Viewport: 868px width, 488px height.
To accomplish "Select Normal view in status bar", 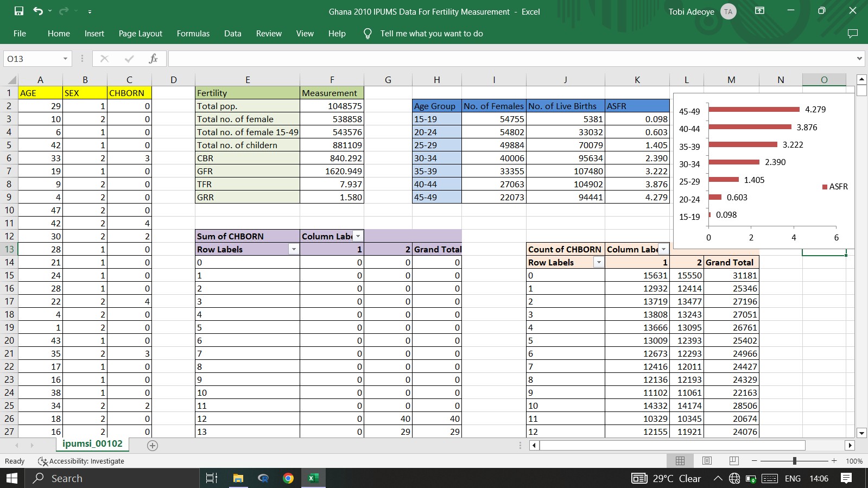I will pos(680,461).
